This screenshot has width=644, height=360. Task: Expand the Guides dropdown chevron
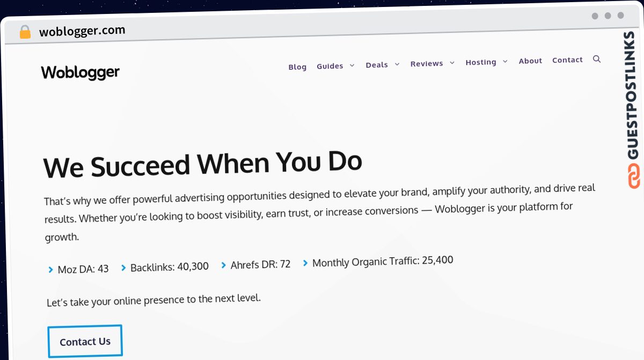352,66
